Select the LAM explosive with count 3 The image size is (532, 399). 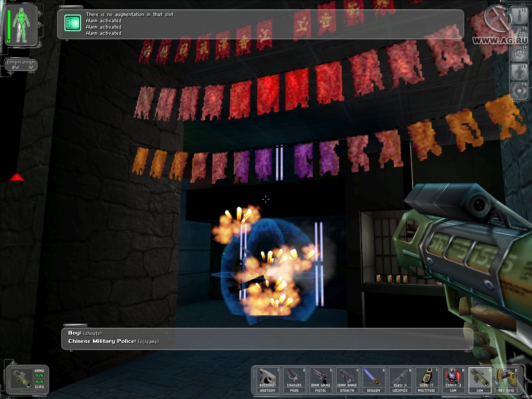tap(453, 380)
